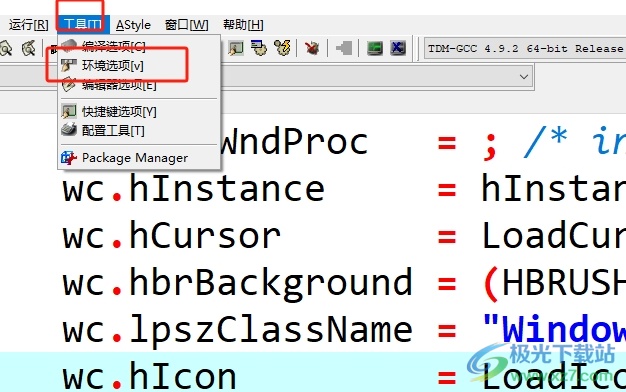The height and width of the screenshot is (392, 626).
Task: Open the AStyle menu
Action: pos(133,25)
